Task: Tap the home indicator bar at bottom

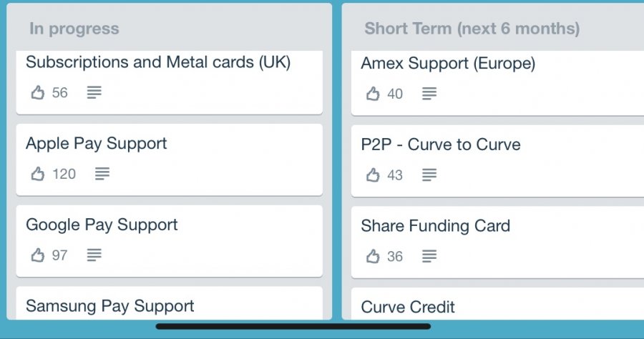Action: (x=293, y=327)
